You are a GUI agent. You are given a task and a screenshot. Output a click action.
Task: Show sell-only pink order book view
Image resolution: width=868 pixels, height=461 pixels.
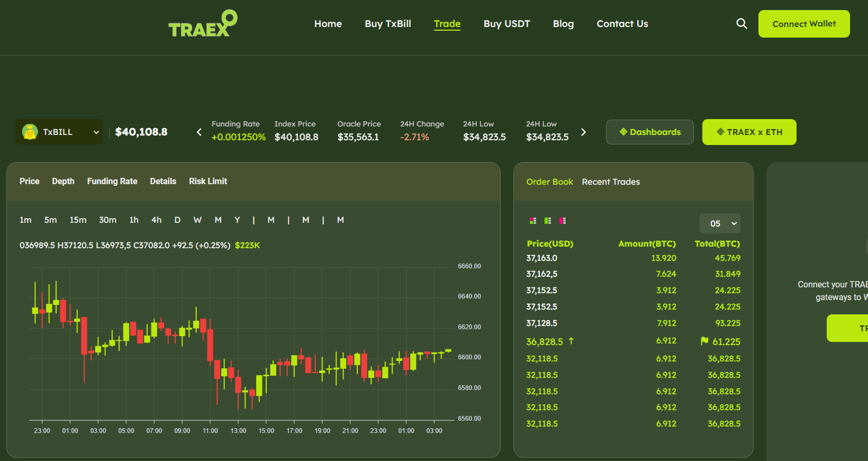[x=563, y=221]
